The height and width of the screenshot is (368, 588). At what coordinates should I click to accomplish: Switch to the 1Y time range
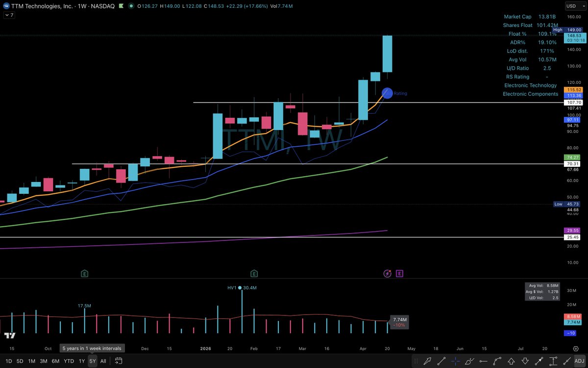[x=82, y=361]
